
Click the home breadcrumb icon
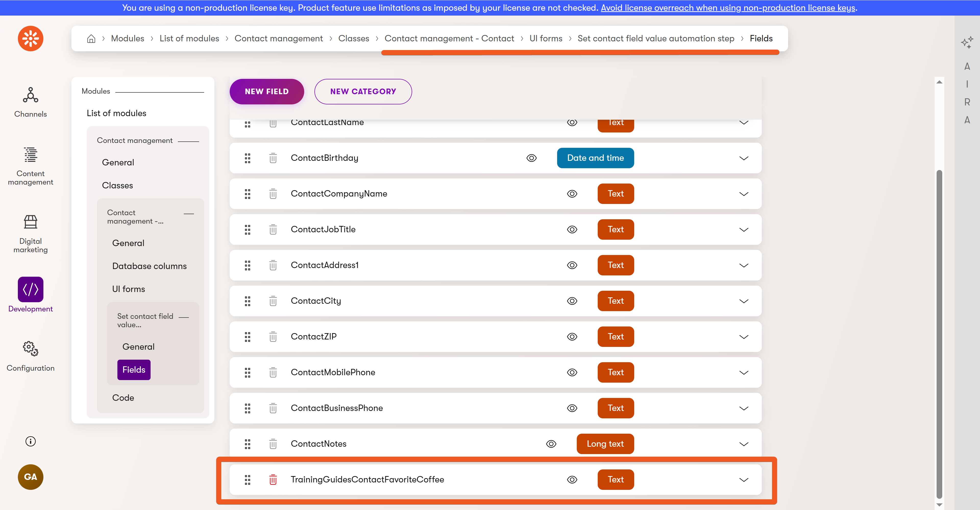(x=91, y=39)
